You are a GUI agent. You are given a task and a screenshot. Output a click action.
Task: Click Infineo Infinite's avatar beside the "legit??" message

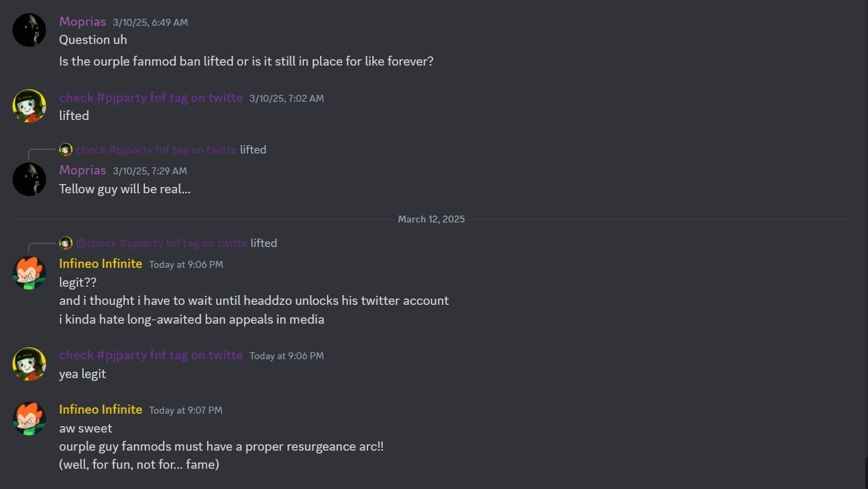(x=29, y=273)
